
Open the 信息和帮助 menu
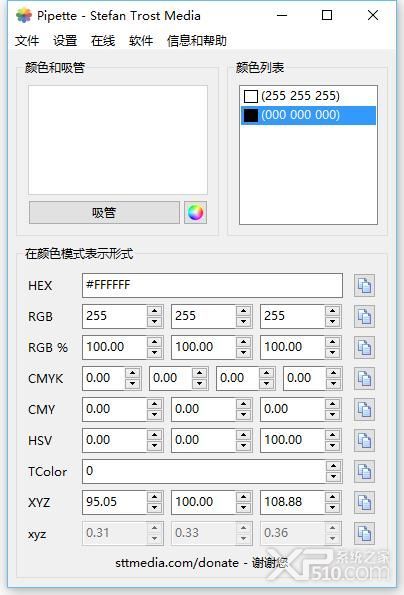click(196, 40)
